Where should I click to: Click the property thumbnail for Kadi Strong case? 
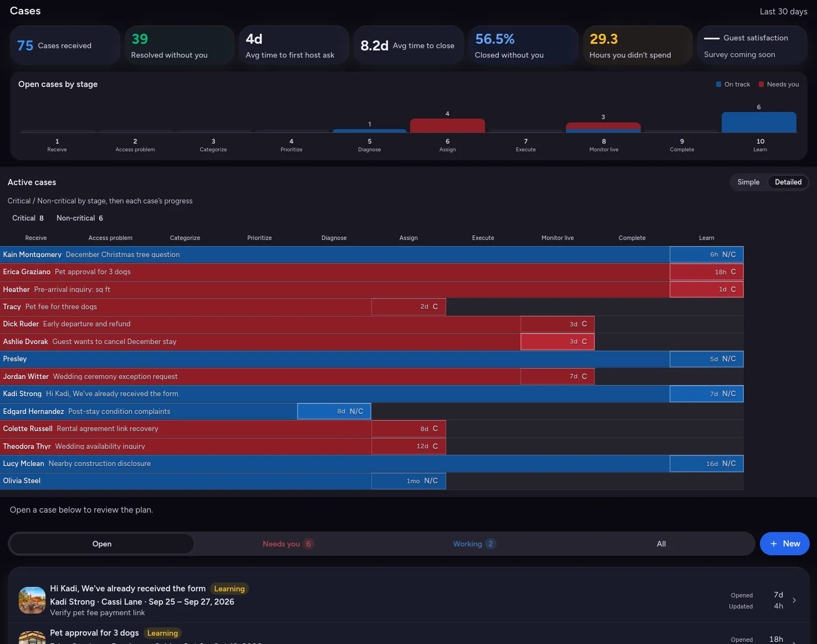pyautogui.click(x=32, y=600)
